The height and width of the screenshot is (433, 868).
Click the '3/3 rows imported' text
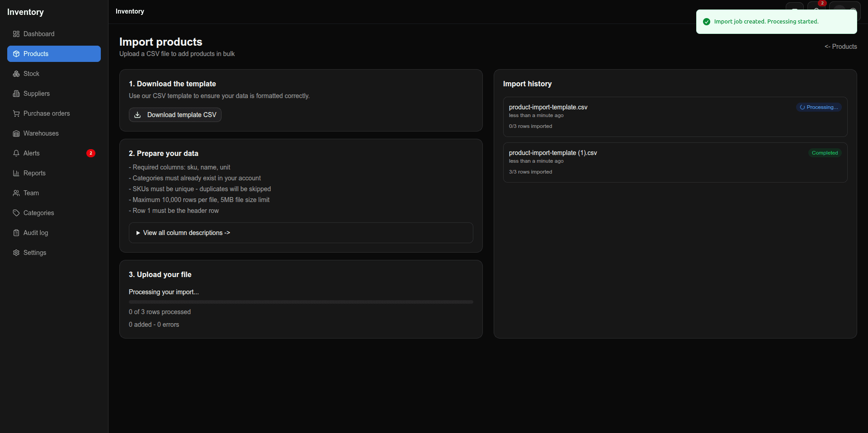coord(530,172)
